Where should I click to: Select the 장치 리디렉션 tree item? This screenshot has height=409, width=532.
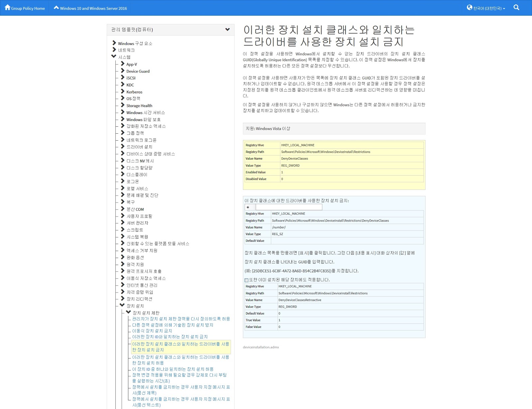coord(139,299)
